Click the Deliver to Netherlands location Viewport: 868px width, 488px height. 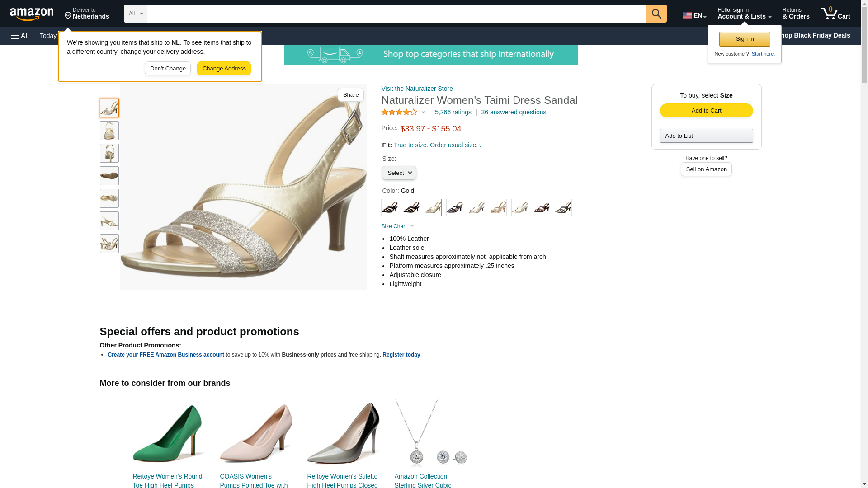(87, 14)
